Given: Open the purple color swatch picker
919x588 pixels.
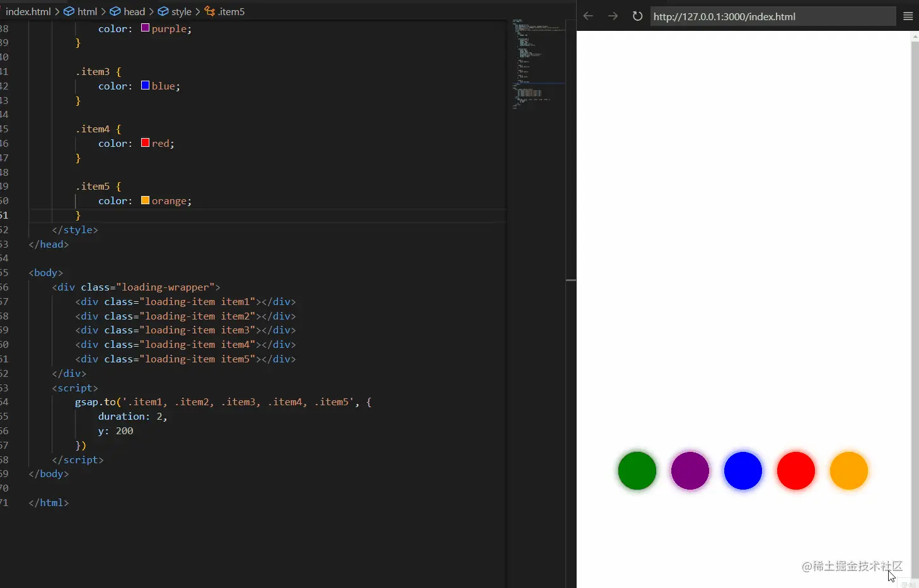Looking at the screenshot, I should (x=145, y=28).
